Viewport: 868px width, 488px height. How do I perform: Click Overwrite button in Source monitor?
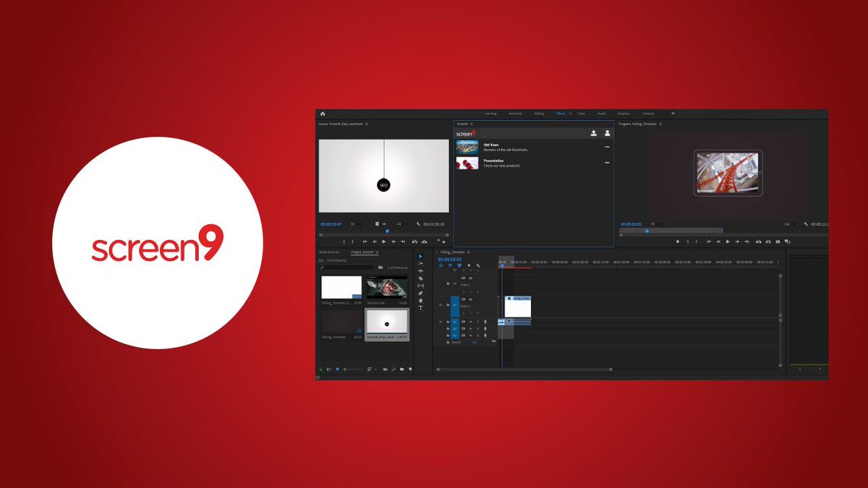[x=424, y=241]
